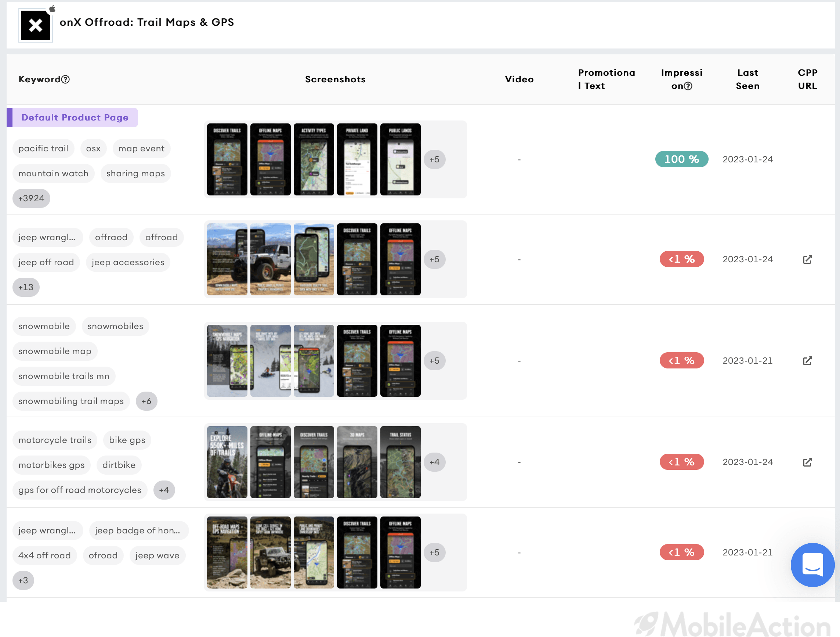Screen dimensions: 840x637
Task: Open Explore 550K+ Miles of Trails screenshot
Action: click(227, 462)
